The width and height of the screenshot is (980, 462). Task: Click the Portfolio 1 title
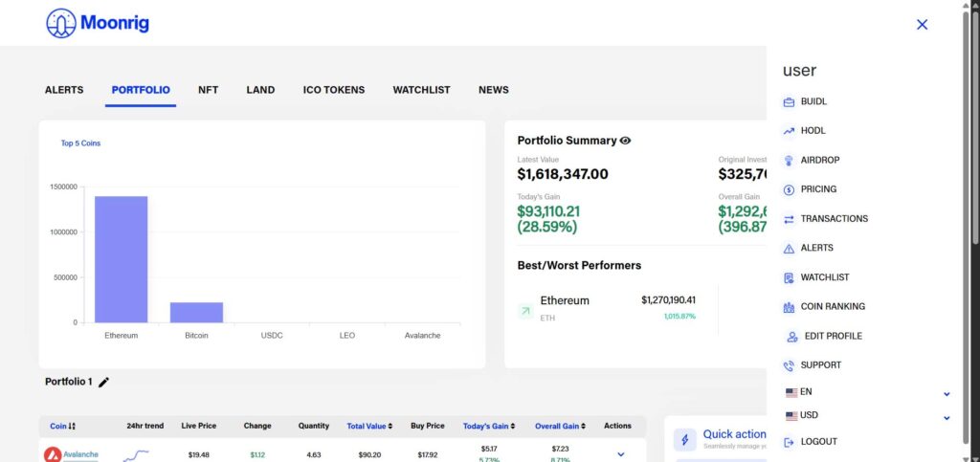pos(69,382)
